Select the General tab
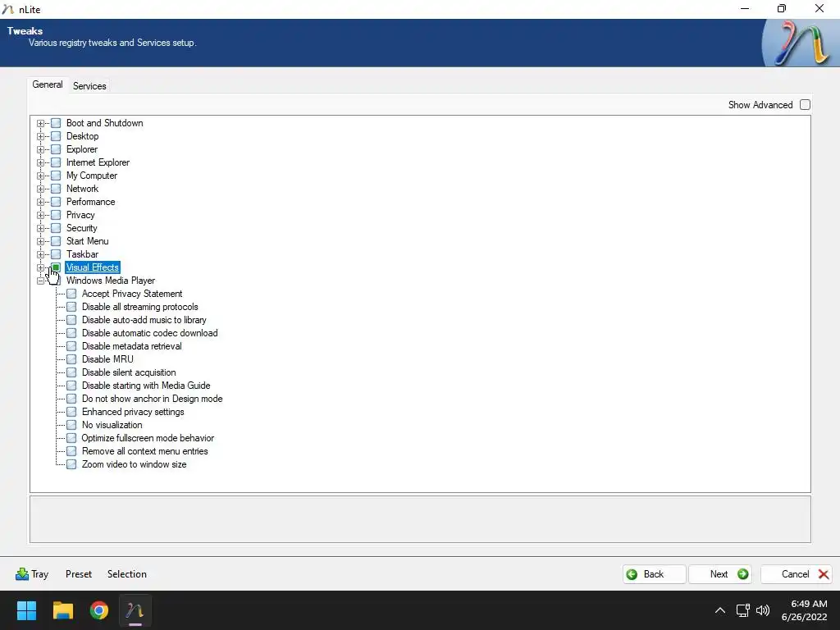This screenshot has height=630, width=840. pyautogui.click(x=47, y=84)
